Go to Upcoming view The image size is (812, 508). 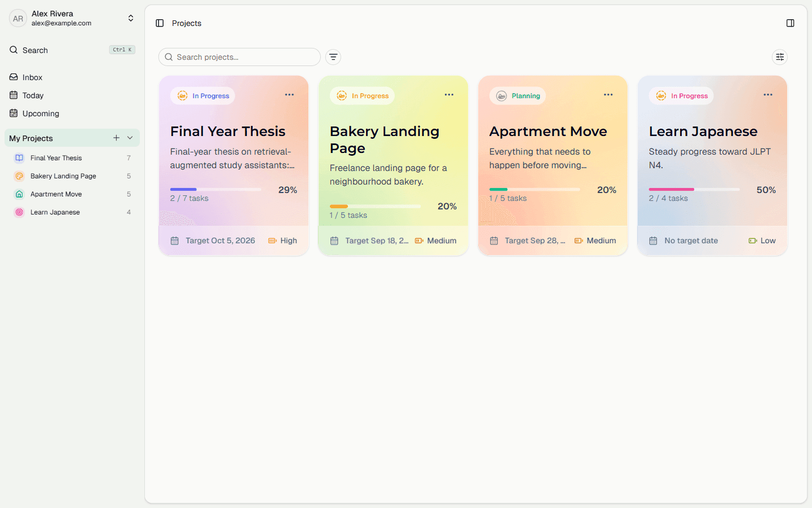pos(72,113)
